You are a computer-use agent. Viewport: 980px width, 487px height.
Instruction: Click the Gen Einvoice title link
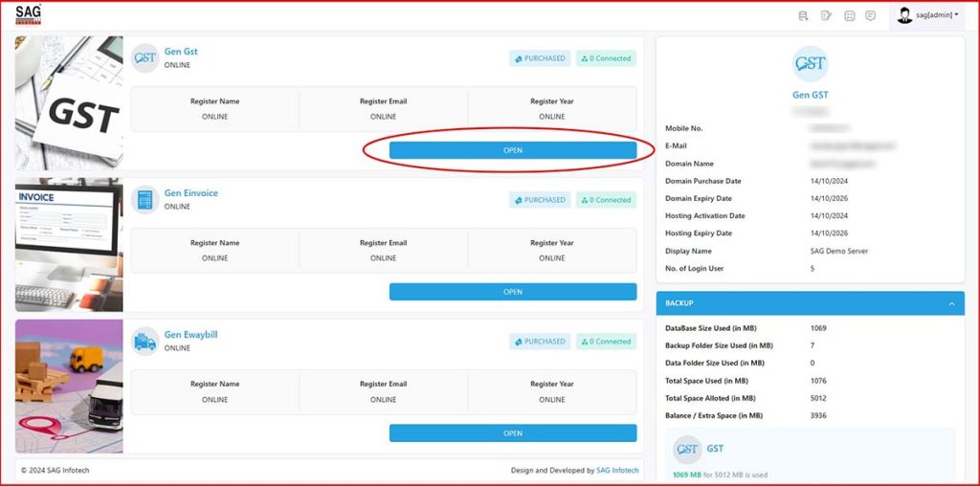[191, 193]
